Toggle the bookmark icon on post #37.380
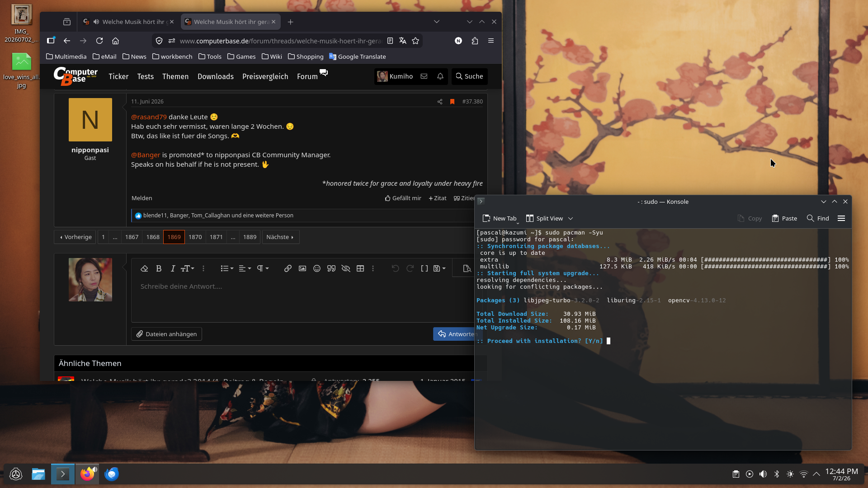 (452, 102)
